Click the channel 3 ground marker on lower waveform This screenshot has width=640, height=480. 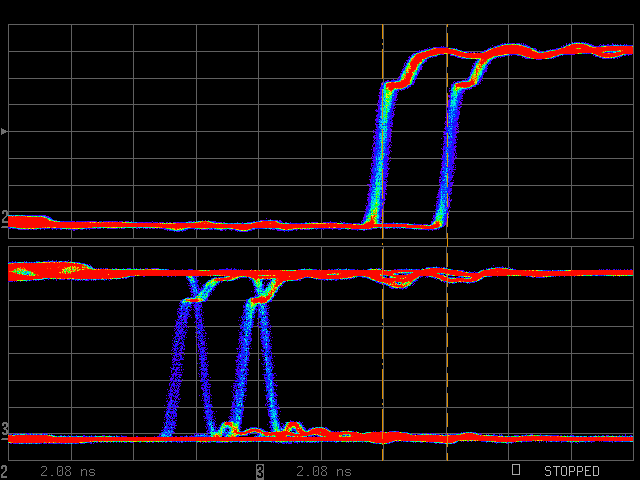4,432
